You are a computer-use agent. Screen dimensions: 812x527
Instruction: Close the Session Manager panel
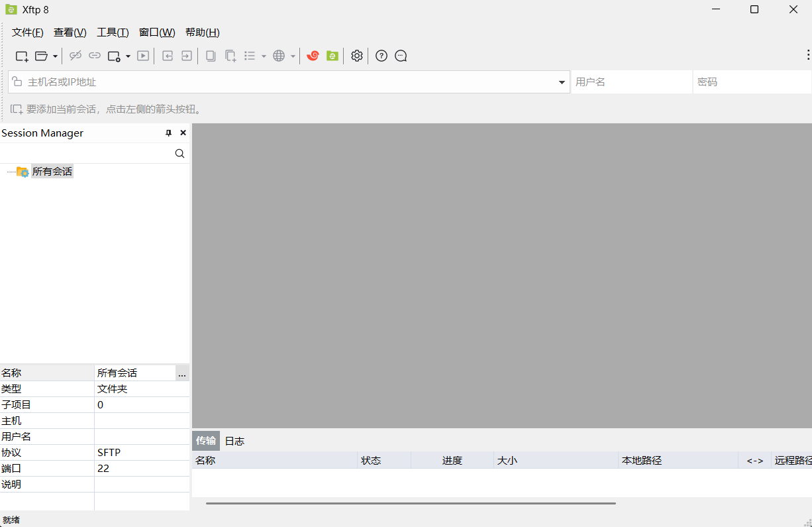(x=183, y=133)
